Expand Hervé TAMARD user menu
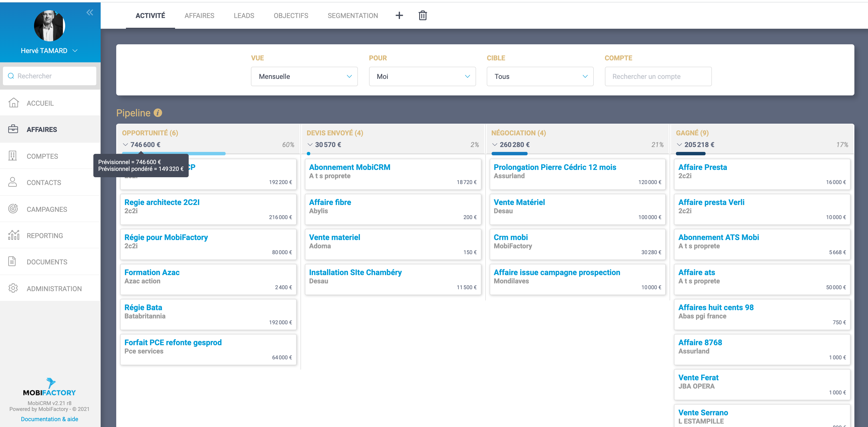Screen dimensions: 868x427 click(75, 51)
